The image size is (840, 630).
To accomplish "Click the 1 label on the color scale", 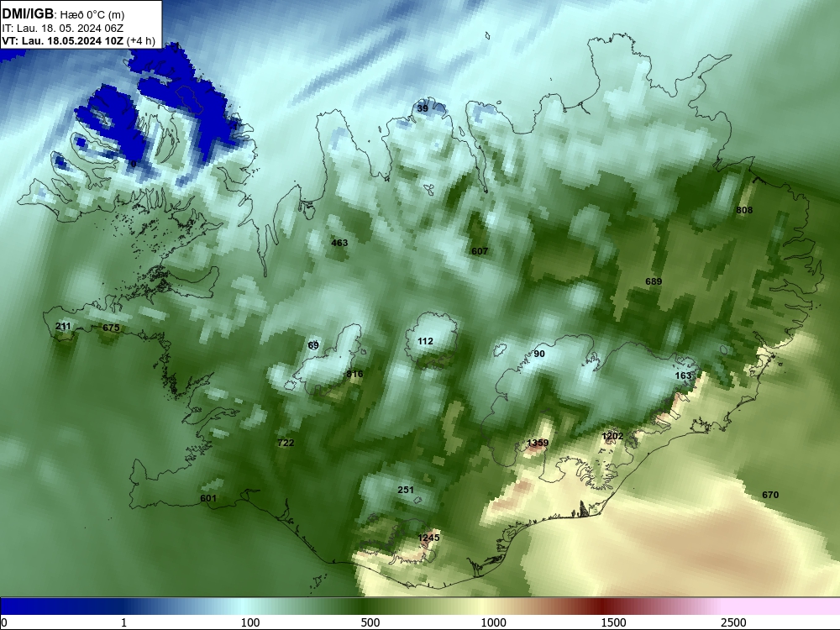I will tap(123, 622).
